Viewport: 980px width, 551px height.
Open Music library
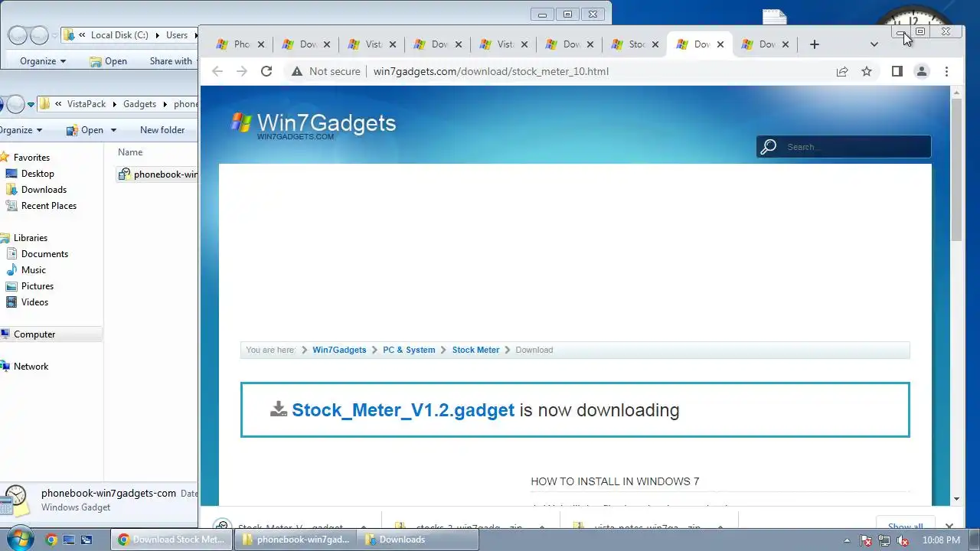[33, 270]
